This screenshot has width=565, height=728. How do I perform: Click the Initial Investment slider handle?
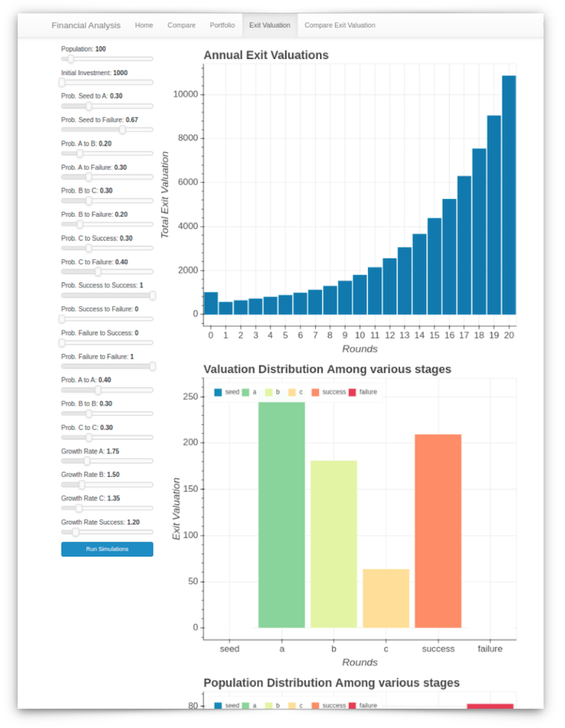click(x=62, y=82)
